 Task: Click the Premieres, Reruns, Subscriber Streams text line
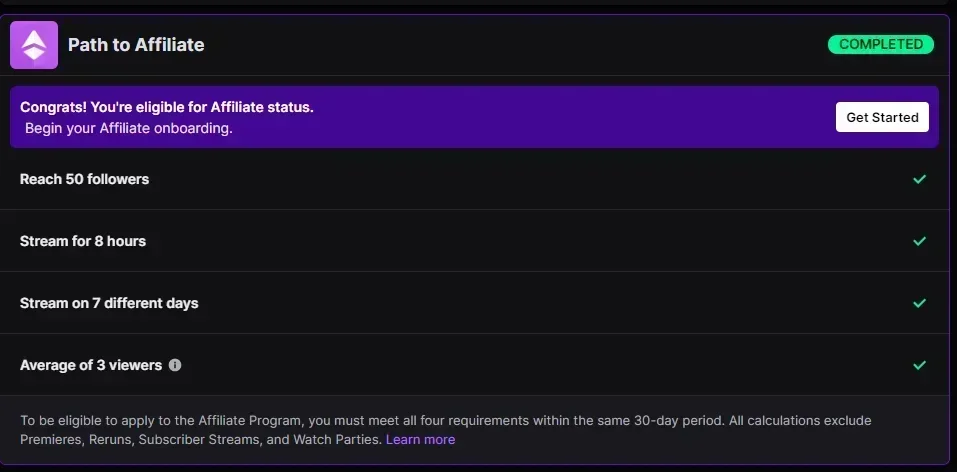coord(201,440)
